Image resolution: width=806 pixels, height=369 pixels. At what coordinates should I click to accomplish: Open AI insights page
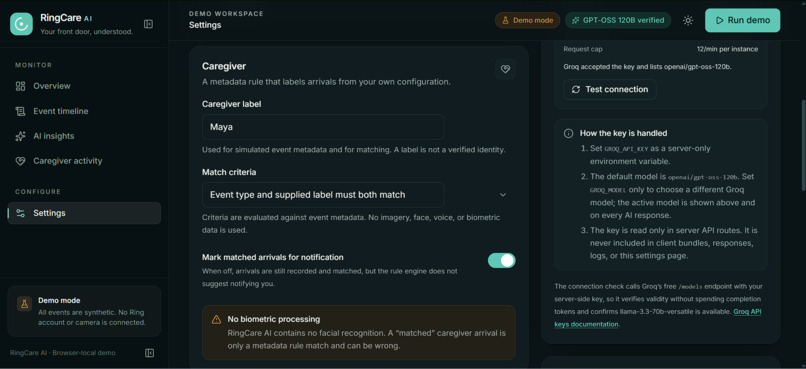click(84, 136)
